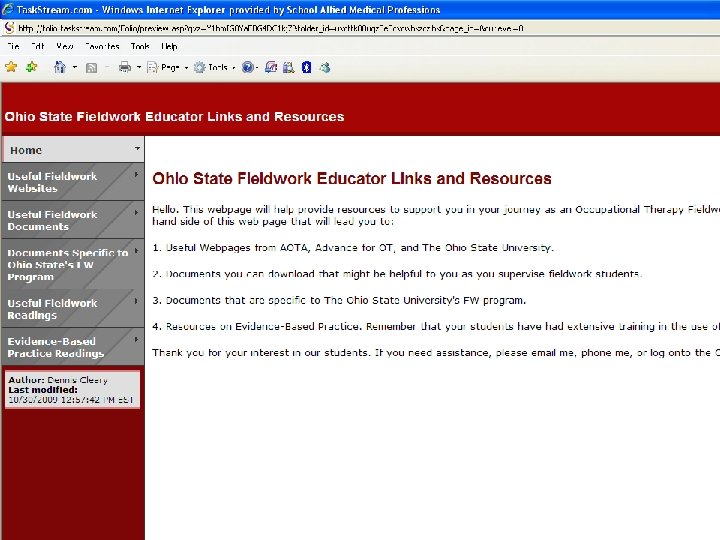This screenshot has height=540, width=720.
Task: Expand arrow beside Useful Fieldwork Websites
Action: 136,174
